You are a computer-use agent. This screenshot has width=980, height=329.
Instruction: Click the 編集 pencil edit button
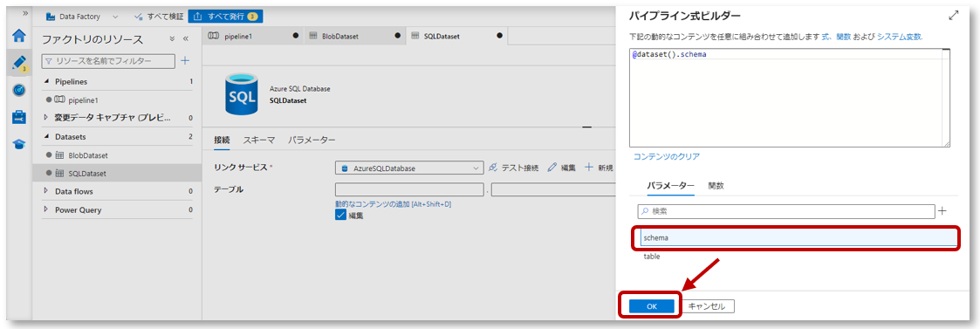[561, 168]
